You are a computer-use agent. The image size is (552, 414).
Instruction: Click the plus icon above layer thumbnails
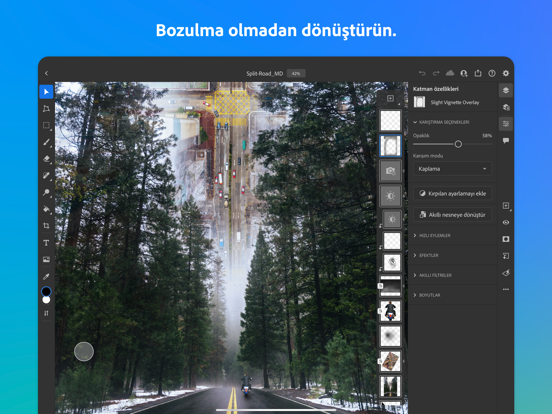(x=390, y=99)
